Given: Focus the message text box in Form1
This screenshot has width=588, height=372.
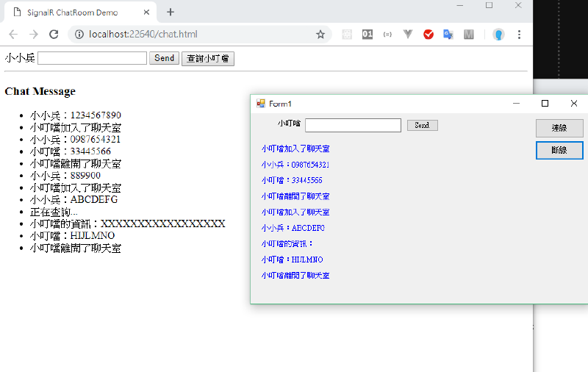Looking at the screenshot, I should 353,125.
